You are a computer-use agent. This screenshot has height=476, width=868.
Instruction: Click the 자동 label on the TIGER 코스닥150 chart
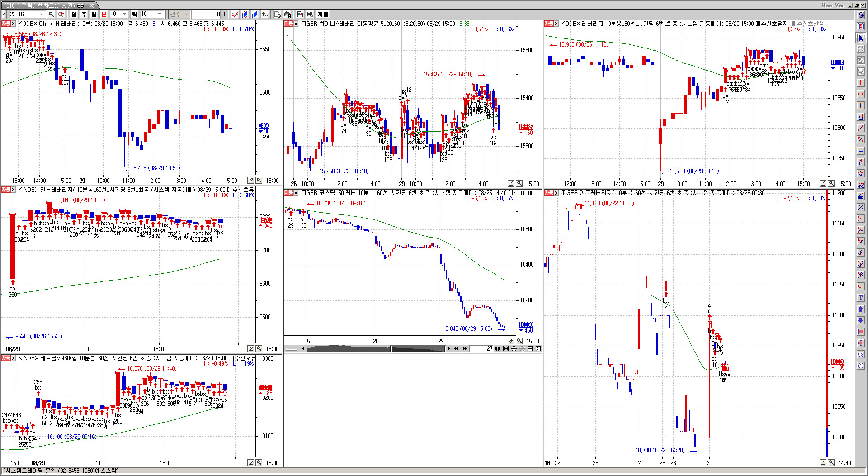pyautogui.click(x=288, y=193)
